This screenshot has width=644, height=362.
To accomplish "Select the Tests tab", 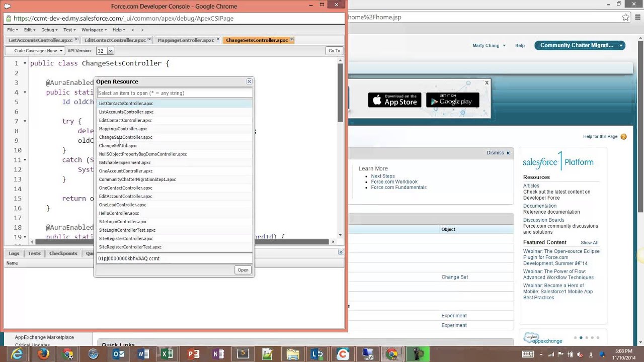I will click(x=34, y=253).
